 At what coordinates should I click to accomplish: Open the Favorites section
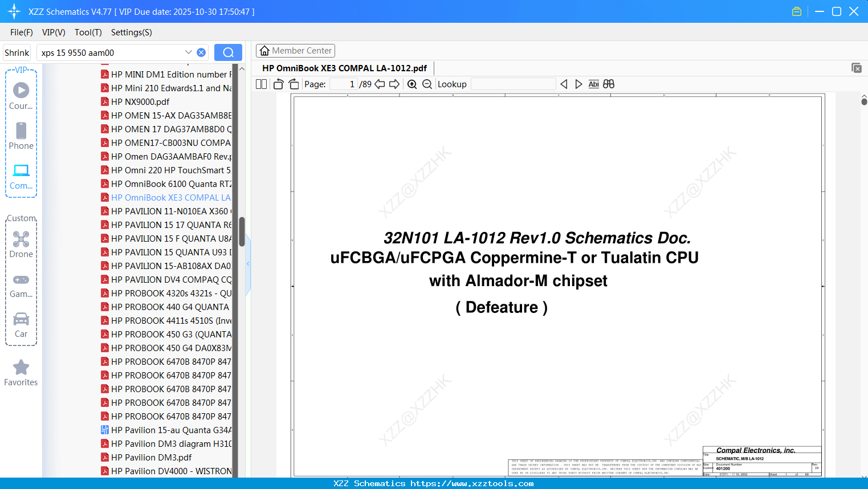(x=21, y=373)
